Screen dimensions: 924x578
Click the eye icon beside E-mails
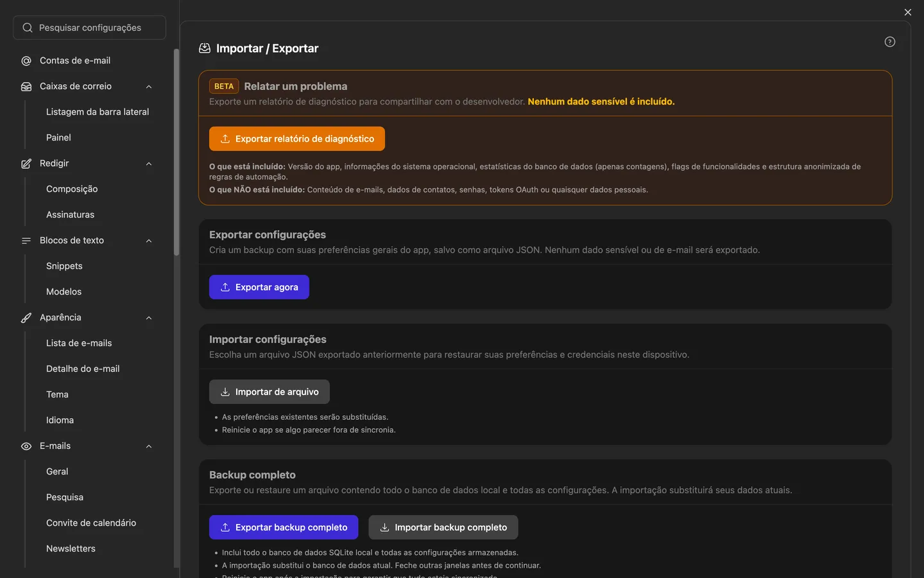(26, 446)
